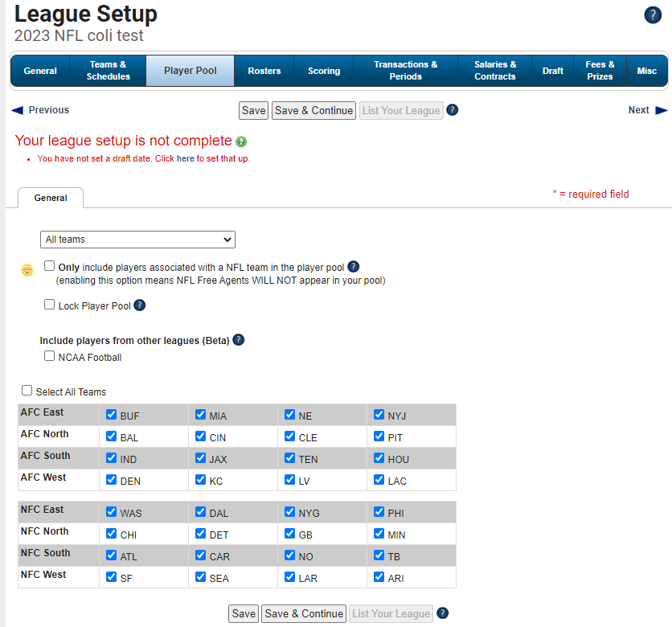Uncheck the SEA team checkbox

201,576
